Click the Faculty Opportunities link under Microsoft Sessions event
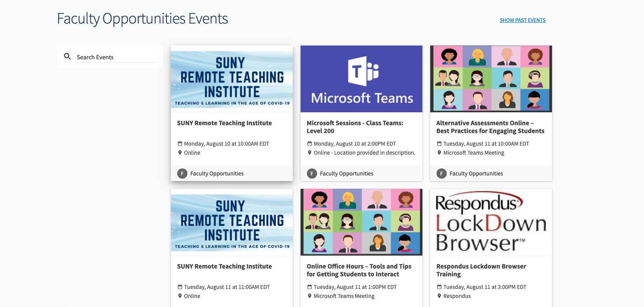This screenshot has width=644, height=307. coord(347,174)
